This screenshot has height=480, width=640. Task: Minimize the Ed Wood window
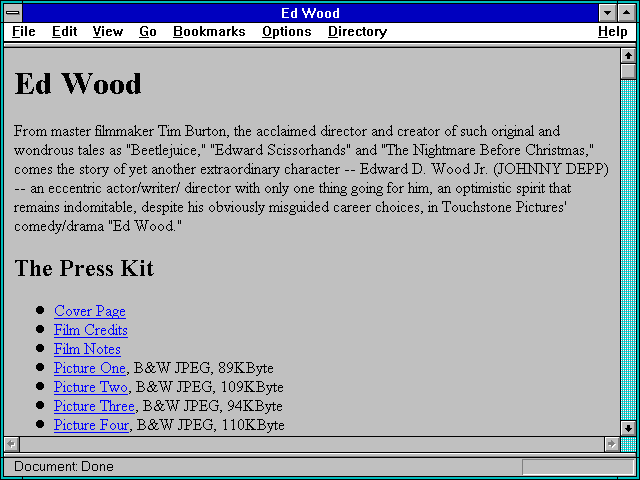[607, 13]
